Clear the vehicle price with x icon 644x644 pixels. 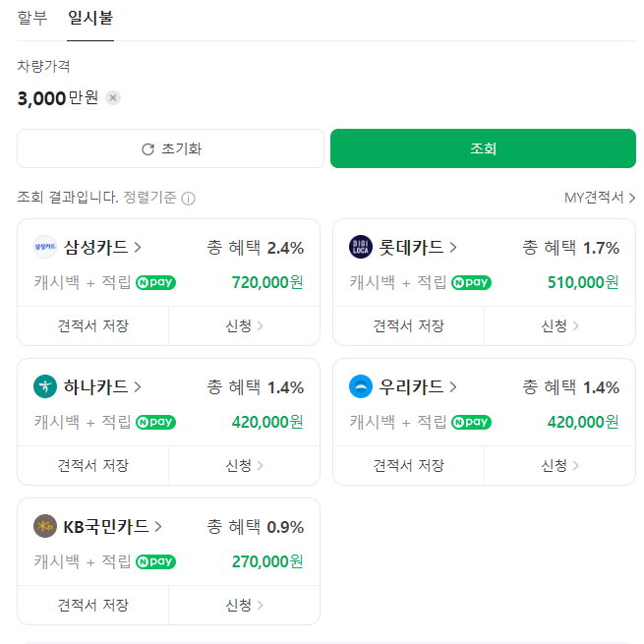click(113, 97)
